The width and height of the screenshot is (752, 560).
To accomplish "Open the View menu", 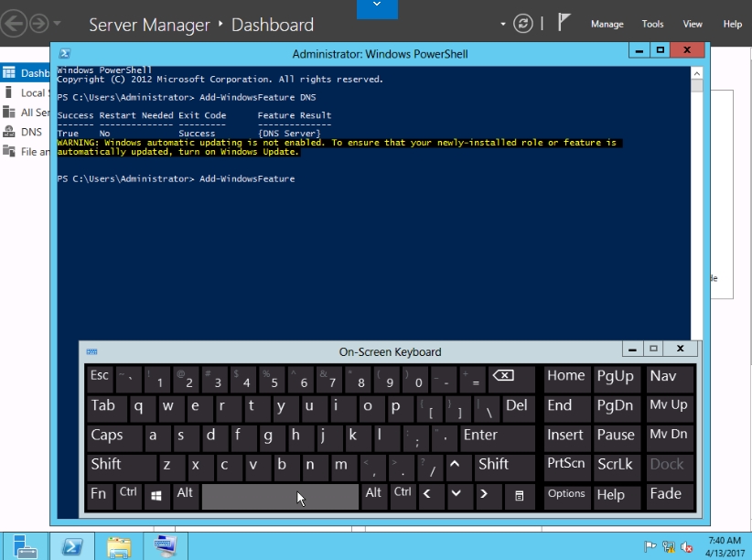I will pos(693,24).
